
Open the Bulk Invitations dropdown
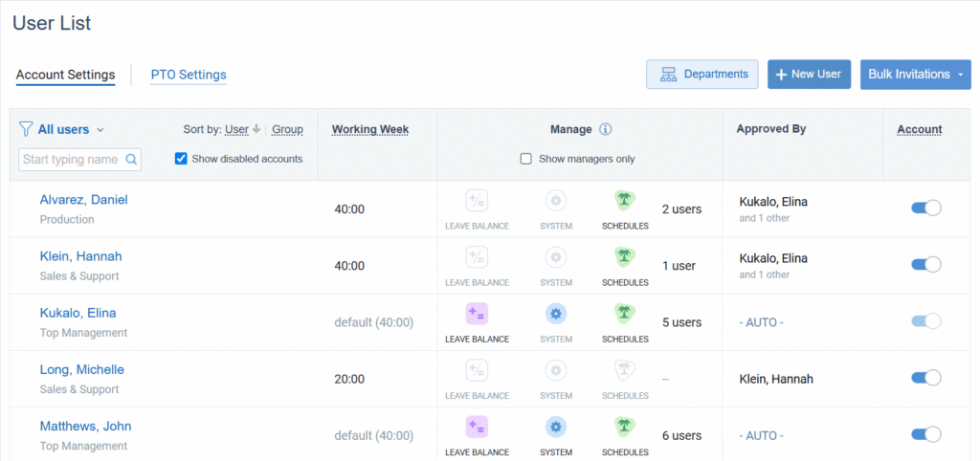tap(916, 75)
